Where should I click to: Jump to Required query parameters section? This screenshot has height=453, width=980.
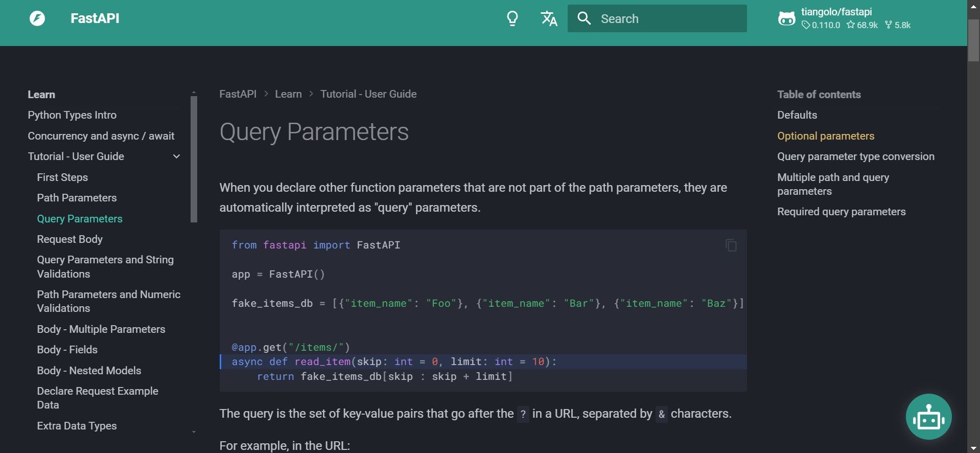click(x=842, y=212)
